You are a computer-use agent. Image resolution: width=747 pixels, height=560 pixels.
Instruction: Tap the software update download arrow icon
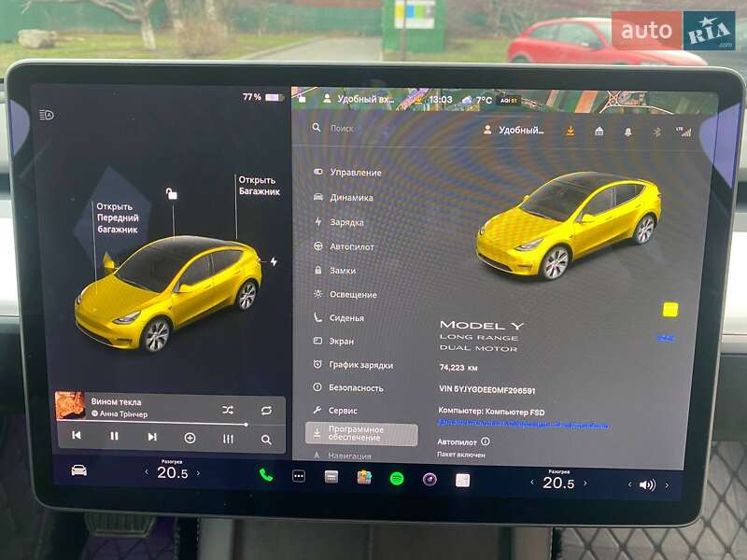(x=570, y=133)
